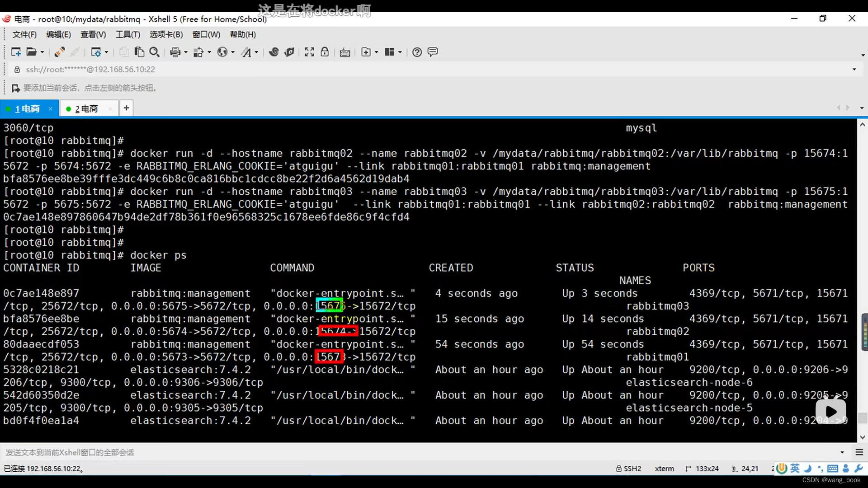The image size is (868, 488).
Task: Click the 英 language indicator in the IME bar
Action: (x=795, y=469)
